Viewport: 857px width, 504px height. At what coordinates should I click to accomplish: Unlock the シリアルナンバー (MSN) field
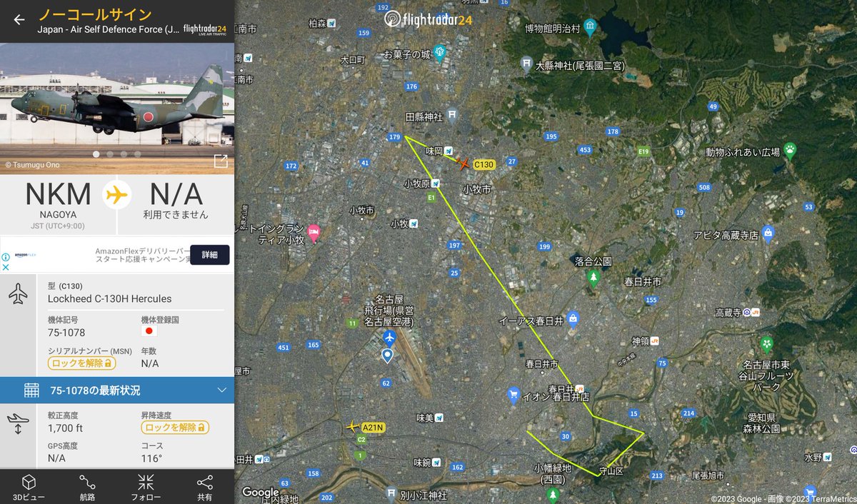81,363
